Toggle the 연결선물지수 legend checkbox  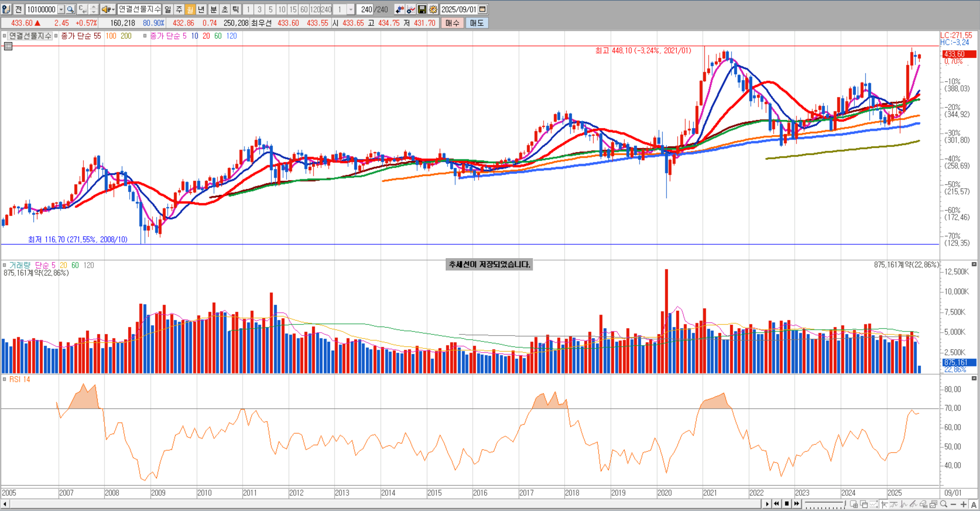tap(4, 36)
